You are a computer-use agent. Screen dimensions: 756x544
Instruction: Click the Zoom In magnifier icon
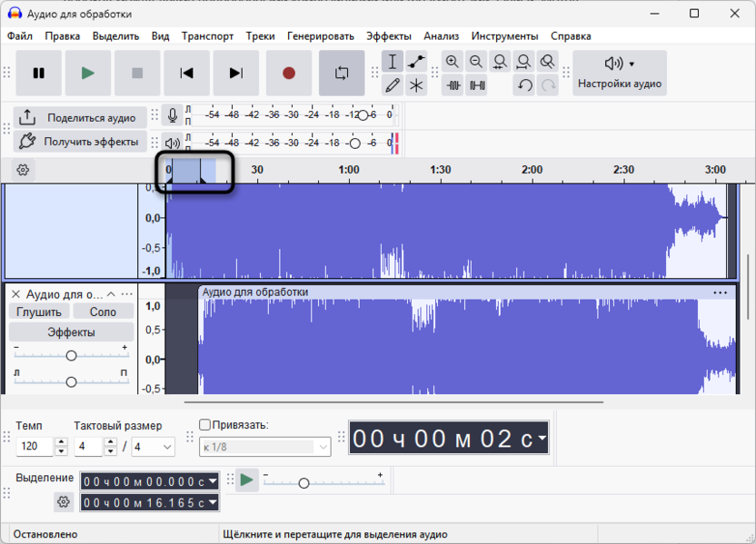pos(453,62)
